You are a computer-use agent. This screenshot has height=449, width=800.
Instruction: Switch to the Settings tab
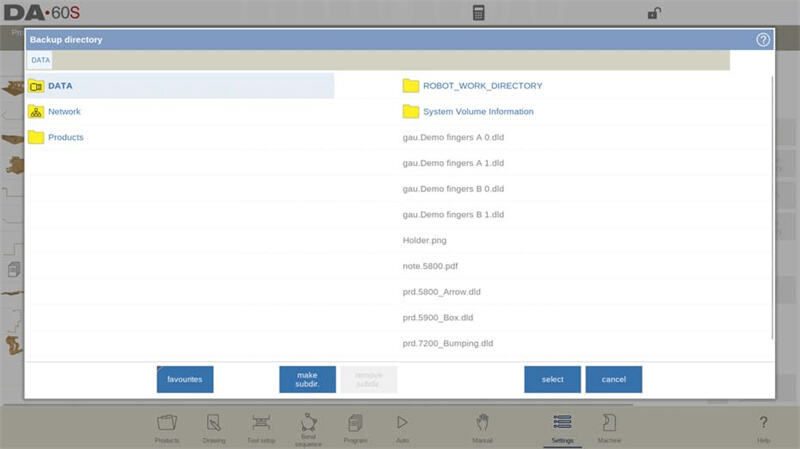[561, 427]
